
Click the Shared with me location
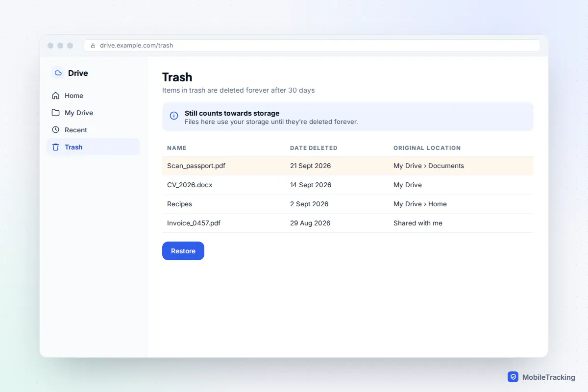[418, 223]
